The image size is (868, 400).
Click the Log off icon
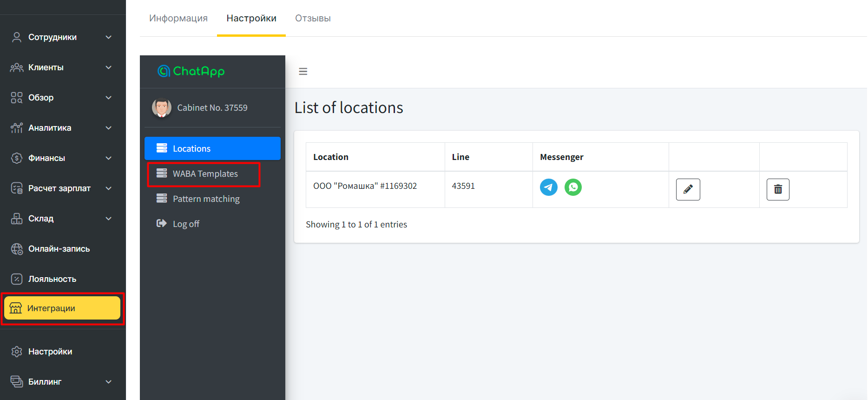point(161,224)
